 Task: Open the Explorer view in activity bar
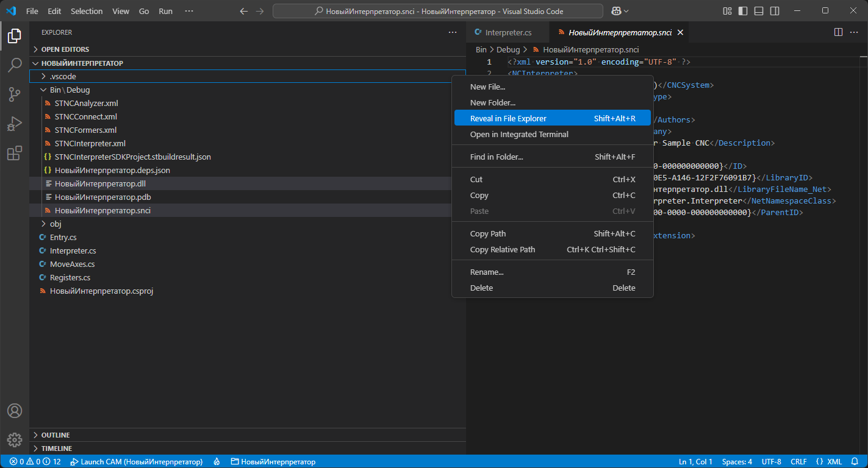click(15, 37)
